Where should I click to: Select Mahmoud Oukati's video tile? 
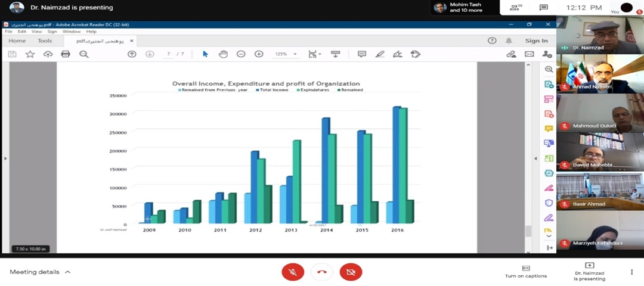[x=600, y=113]
